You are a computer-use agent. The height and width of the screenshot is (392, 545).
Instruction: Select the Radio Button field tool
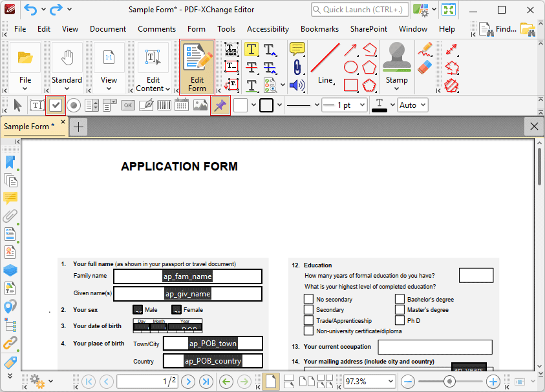74,105
